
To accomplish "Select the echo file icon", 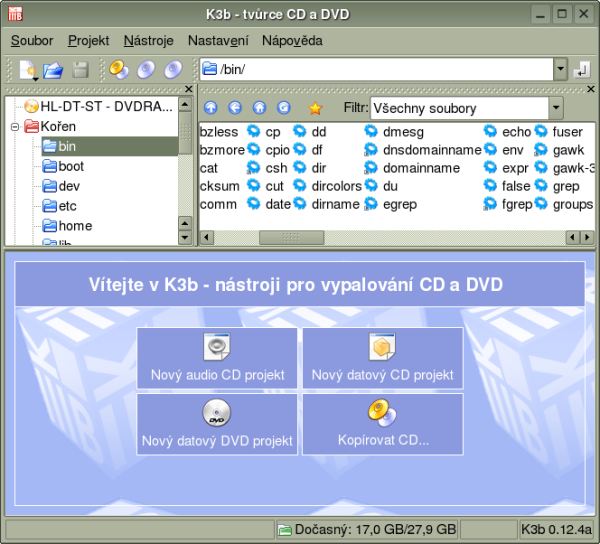I will tap(490, 131).
